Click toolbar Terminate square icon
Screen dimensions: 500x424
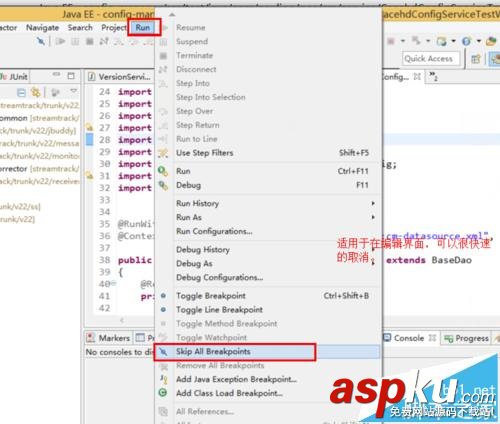pyautogui.click(x=89, y=41)
